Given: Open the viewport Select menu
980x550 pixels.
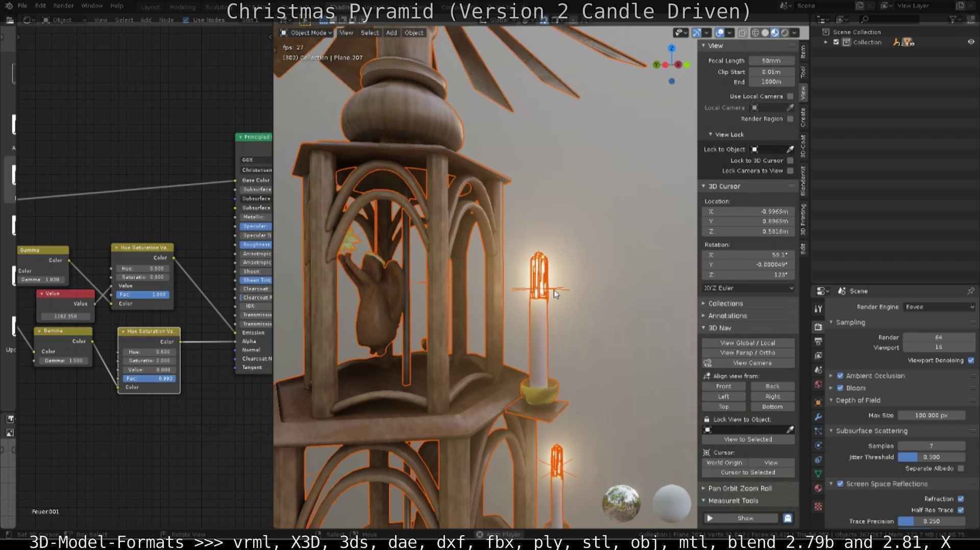Looking at the screenshot, I should (370, 33).
